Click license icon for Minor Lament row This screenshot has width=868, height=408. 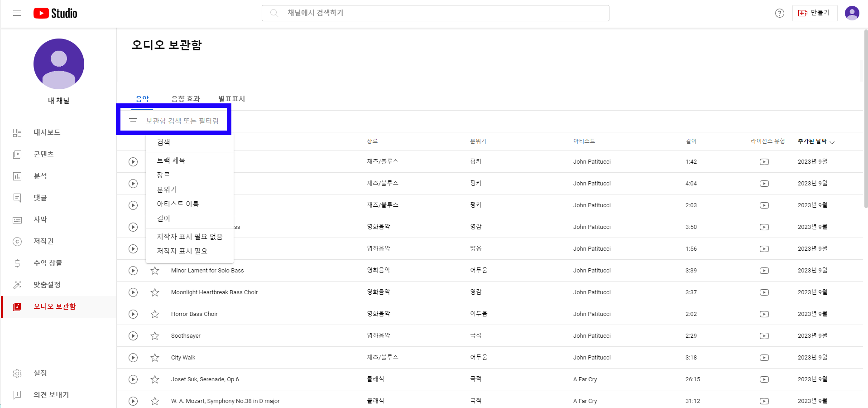[764, 271]
